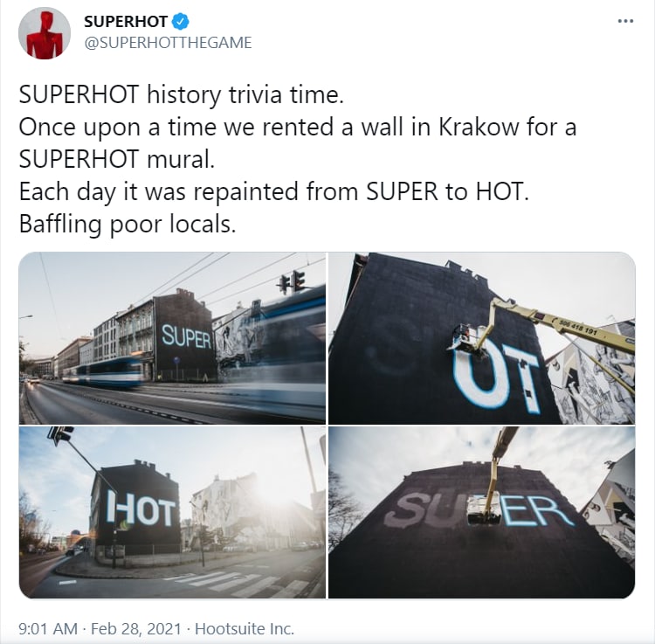This screenshot has height=644, width=655.
Task: Click the Feb 28, 2021 date
Action: point(135,628)
